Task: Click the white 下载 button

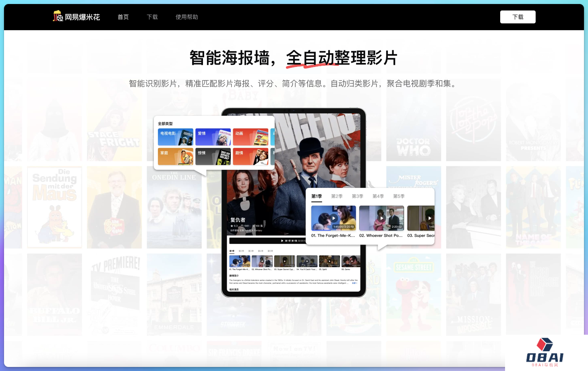Action: tap(518, 17)
